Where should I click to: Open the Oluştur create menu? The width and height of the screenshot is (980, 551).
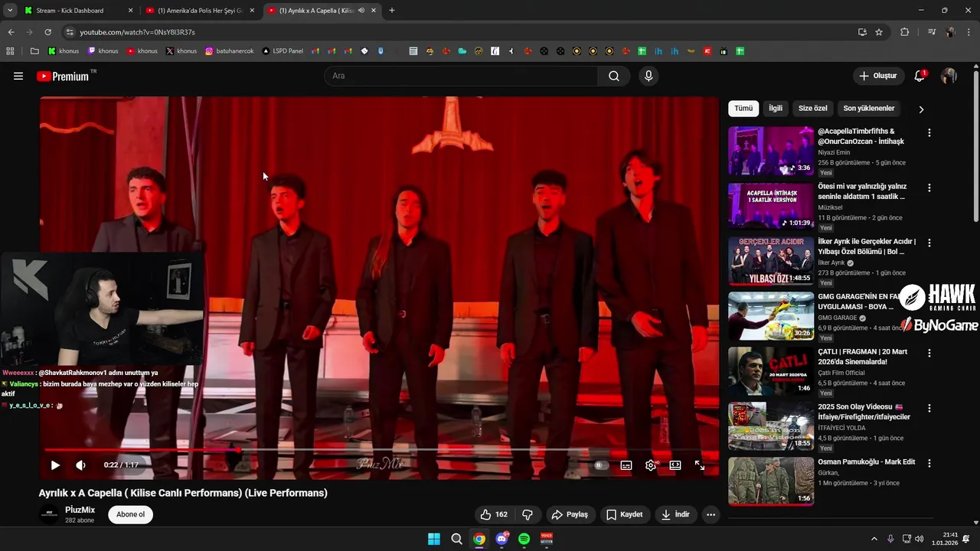click(x=878, y=76)
